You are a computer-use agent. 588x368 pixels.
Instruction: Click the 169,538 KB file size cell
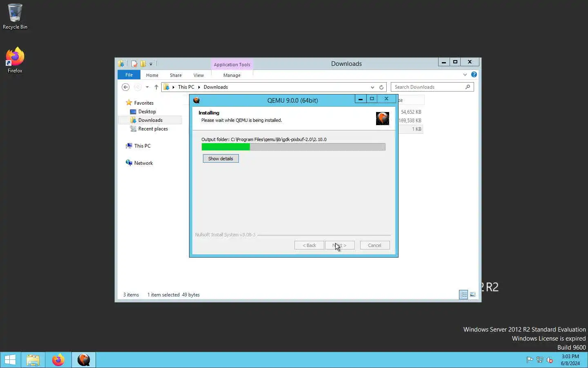coord(410,121)
